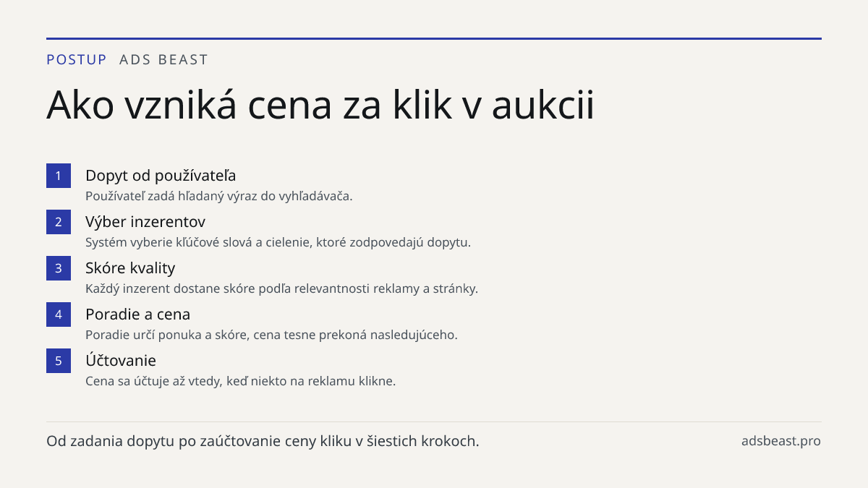Click step number 3 badge
868x488 pixels.
[59, 268]
